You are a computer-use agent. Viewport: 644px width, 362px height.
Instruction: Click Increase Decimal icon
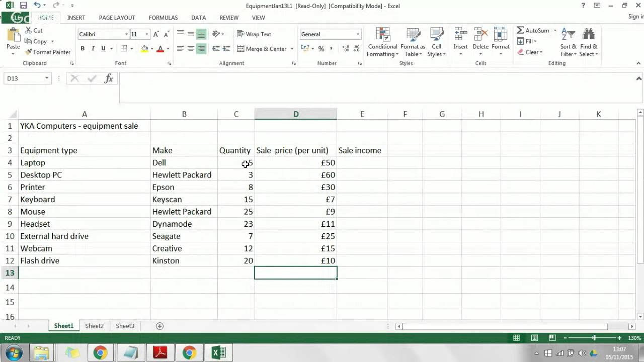click(x=346, y=49)
